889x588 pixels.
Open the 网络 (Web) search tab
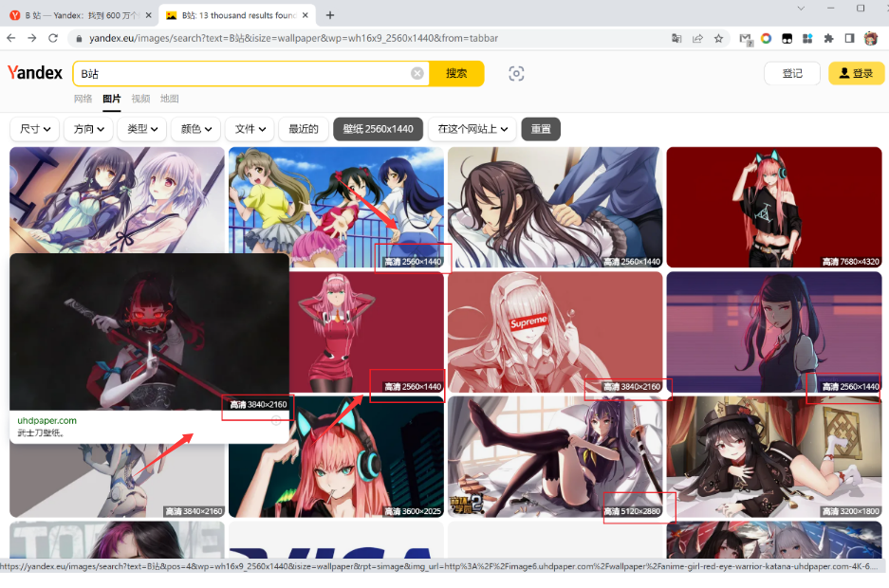[83, 99]
